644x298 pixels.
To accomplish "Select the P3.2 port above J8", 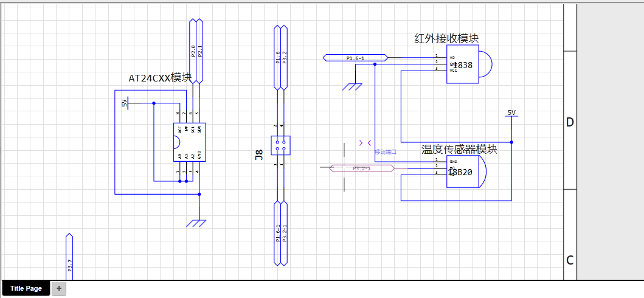I will click(284, 57).
